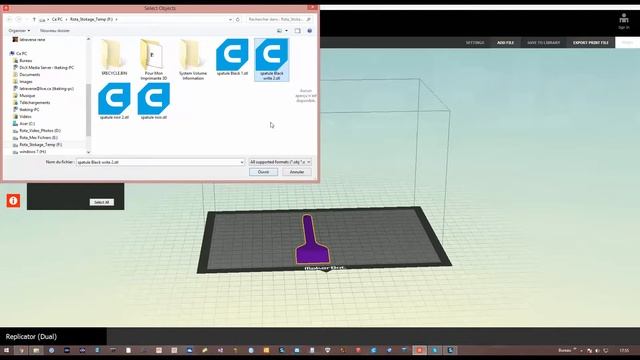Click the Annuler button
640x360 pixels.
[297, 172]
